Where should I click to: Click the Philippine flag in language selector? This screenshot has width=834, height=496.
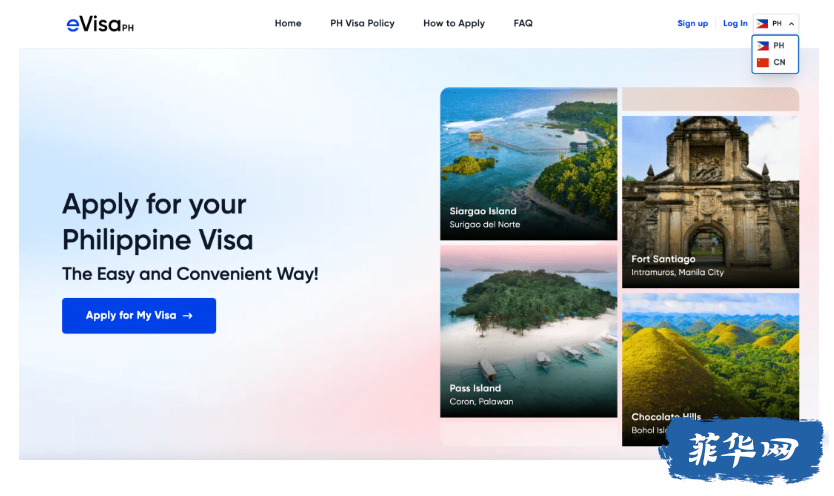pyautogui.click(x=762, y=23)
